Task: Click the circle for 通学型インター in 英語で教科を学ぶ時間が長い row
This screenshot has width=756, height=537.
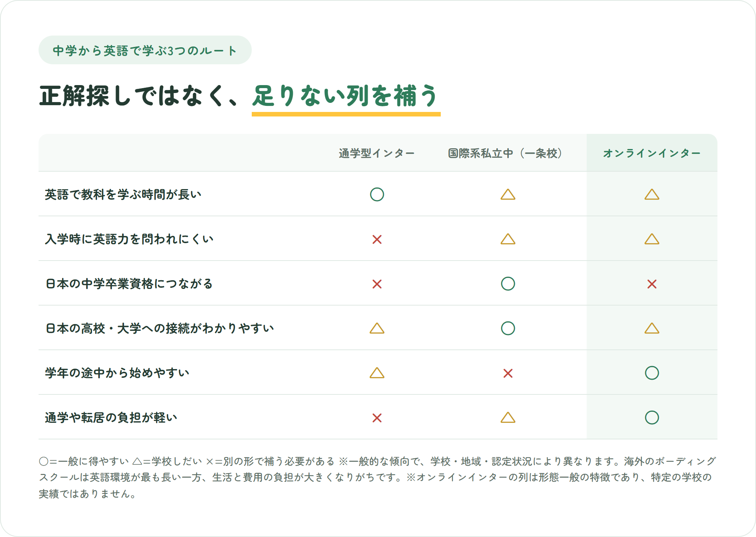Action: click(377, 194)
